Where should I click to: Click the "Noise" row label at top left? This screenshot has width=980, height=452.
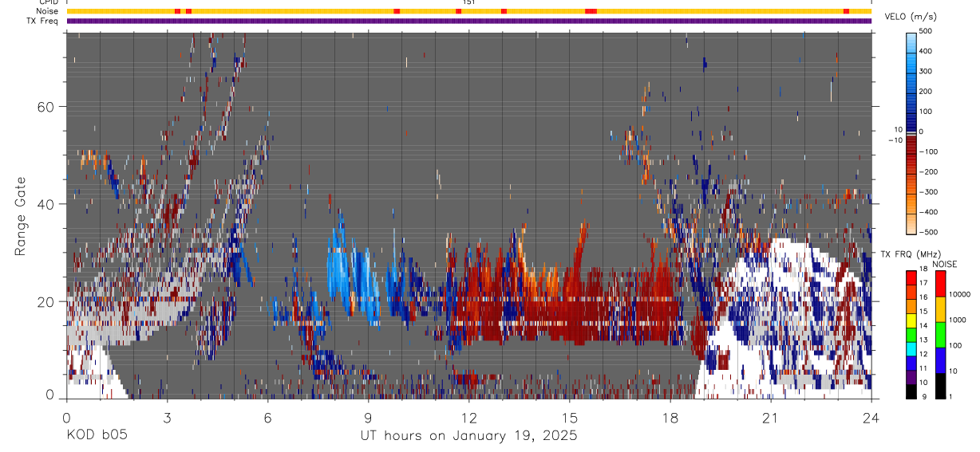point(48,11)
